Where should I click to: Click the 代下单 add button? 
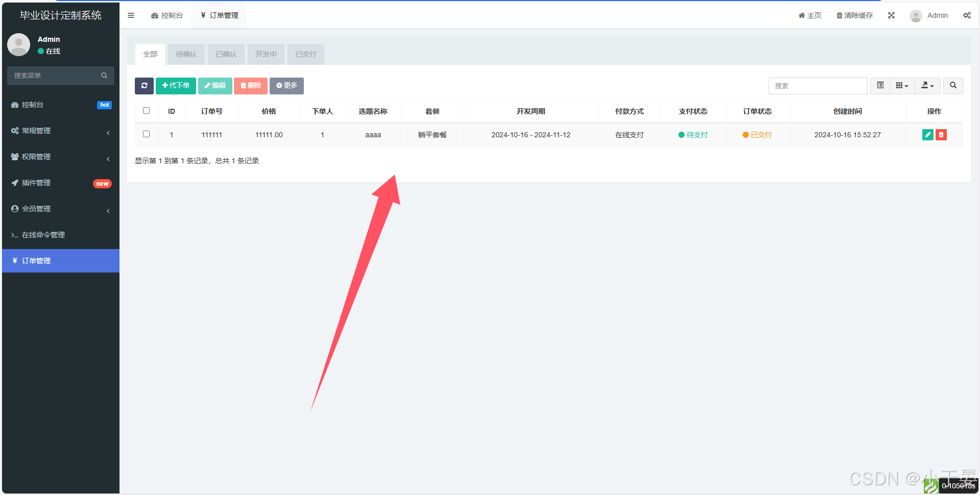[x=176, y=86]
